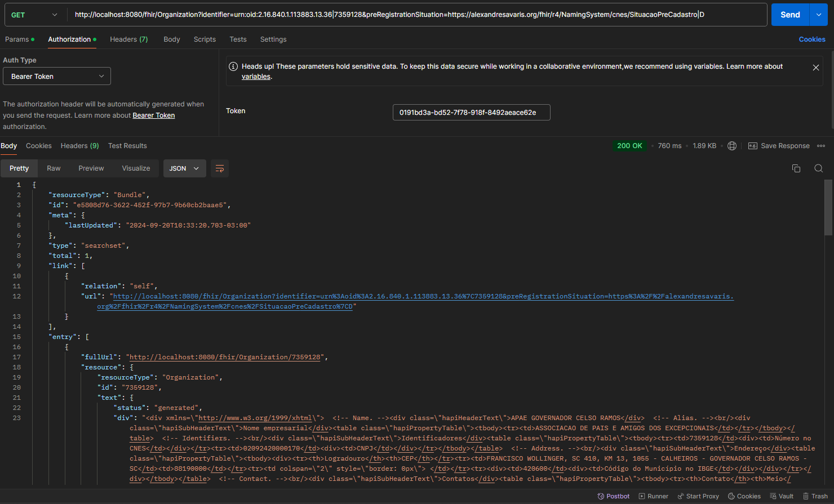Viewport: 834px width, 504px height.
Task: Open the JSON response format dropdown
Action: (x=184, y=168)
